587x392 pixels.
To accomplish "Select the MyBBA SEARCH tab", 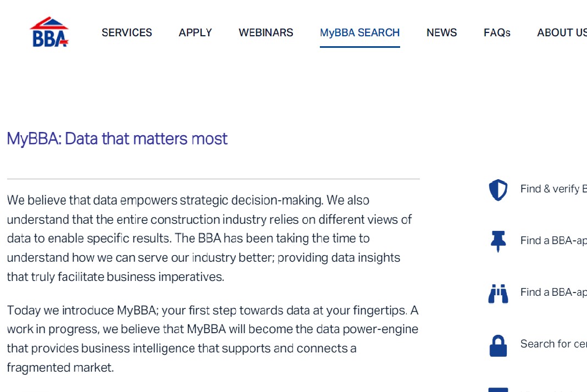I will click(360, 32).
